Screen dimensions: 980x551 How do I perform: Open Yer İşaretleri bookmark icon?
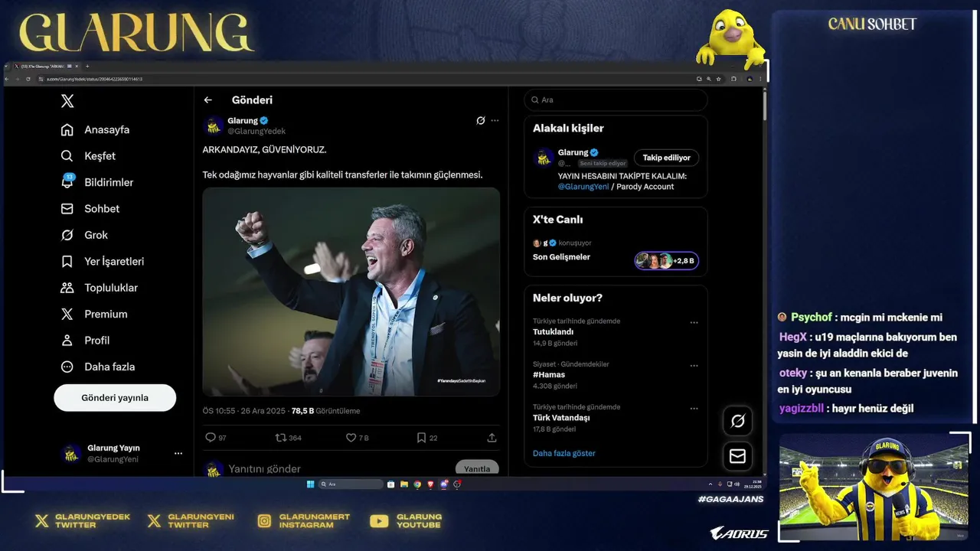[67, 262]
